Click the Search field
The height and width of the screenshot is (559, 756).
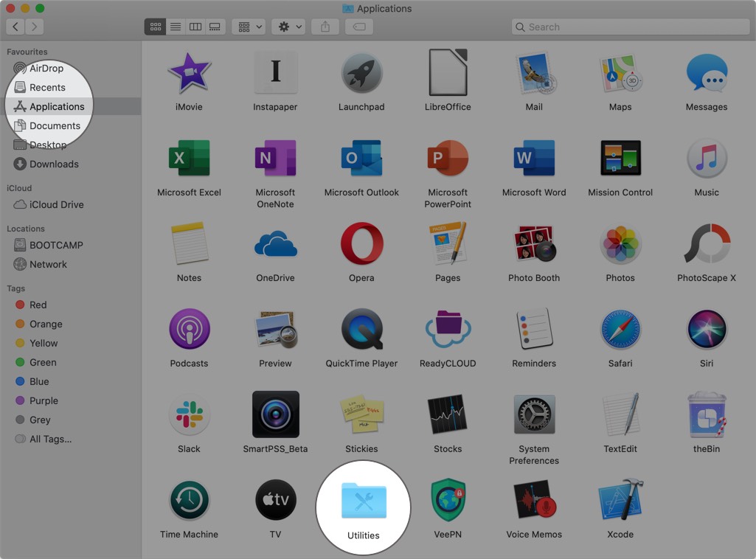631,27
